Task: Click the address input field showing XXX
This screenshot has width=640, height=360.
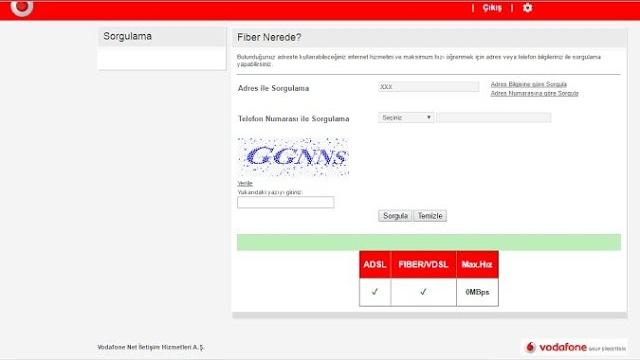Action: (x=429, y=87)
